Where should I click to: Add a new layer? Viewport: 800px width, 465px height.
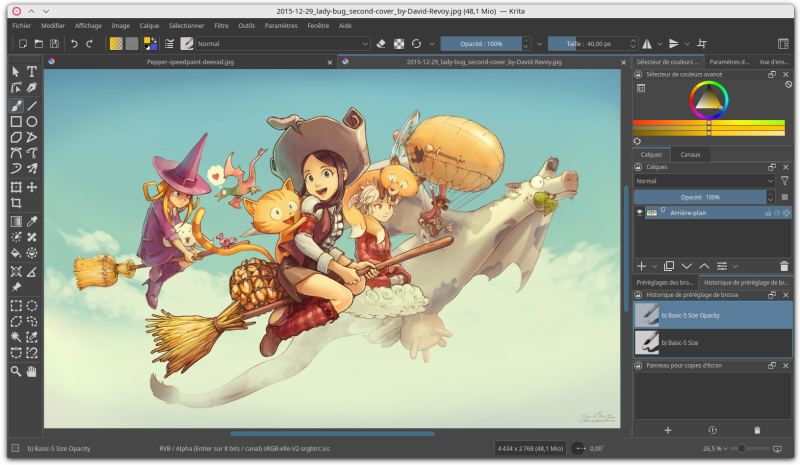[642, 266]
